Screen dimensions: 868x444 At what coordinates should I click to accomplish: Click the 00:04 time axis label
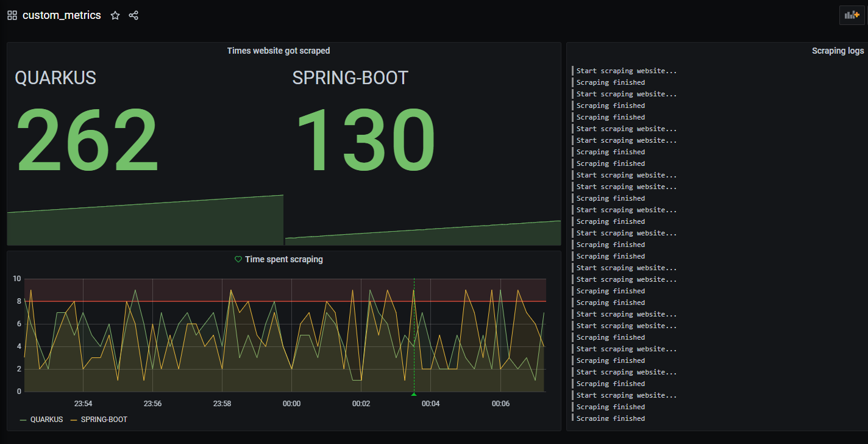point(431,404)
